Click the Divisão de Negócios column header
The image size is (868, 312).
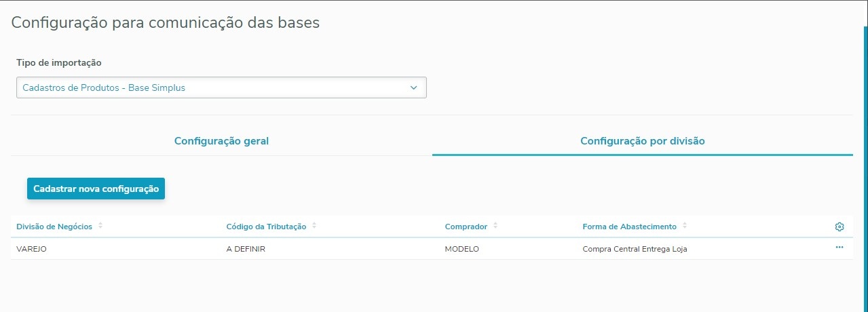coord(54,227)
